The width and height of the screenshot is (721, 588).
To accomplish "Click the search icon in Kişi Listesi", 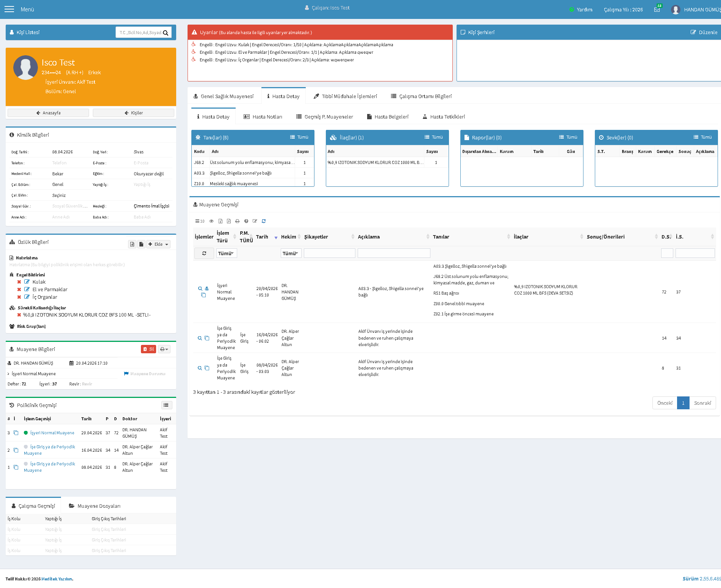I will [x=166, y=33].
